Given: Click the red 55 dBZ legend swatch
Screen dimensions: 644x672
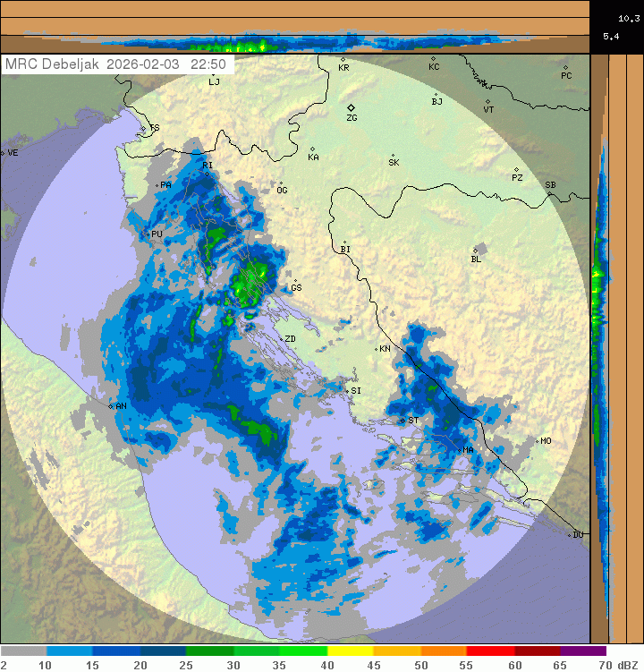Looking at the screenshot, I should [490, 651].
